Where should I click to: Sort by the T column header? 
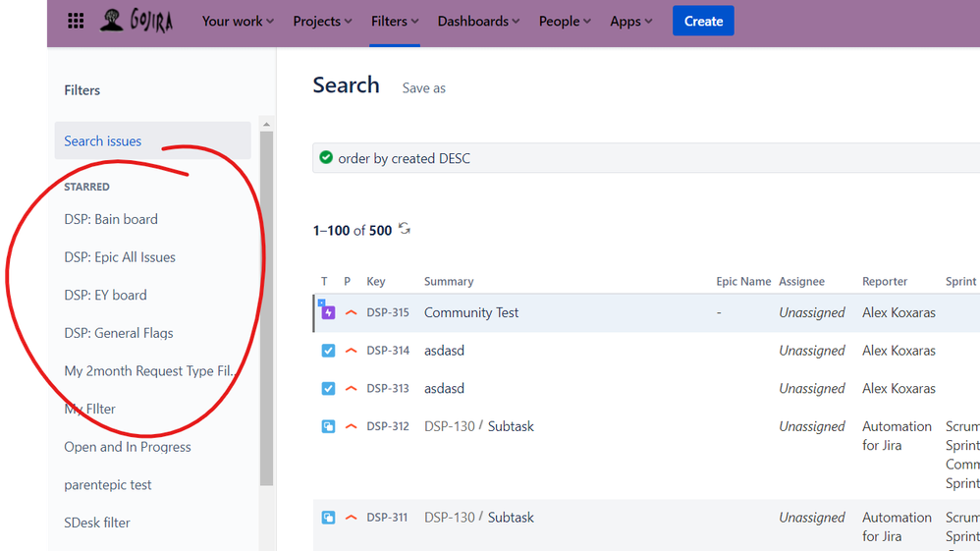324,282
